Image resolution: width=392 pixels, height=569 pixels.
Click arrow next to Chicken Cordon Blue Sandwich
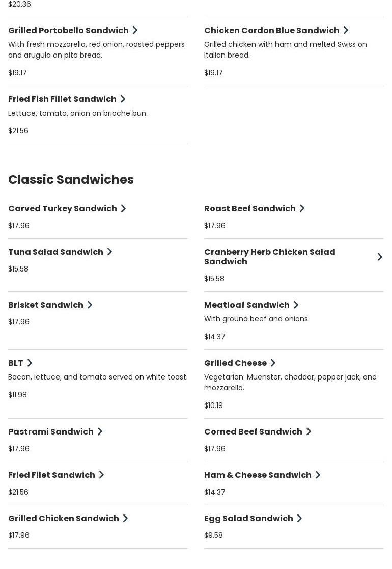[346, 31]
